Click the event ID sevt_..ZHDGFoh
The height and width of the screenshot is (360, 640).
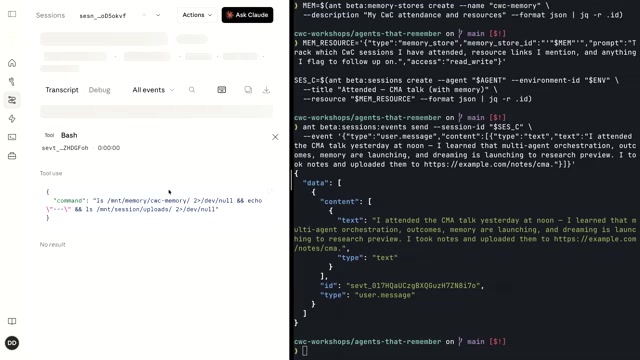(x=65, y=148)
